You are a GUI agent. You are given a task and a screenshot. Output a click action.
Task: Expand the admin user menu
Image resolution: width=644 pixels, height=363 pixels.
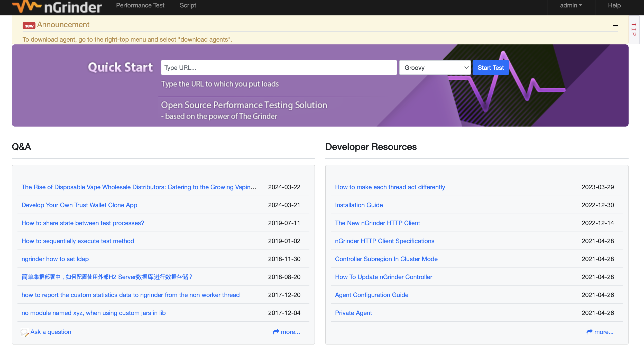tap(571, 6)
